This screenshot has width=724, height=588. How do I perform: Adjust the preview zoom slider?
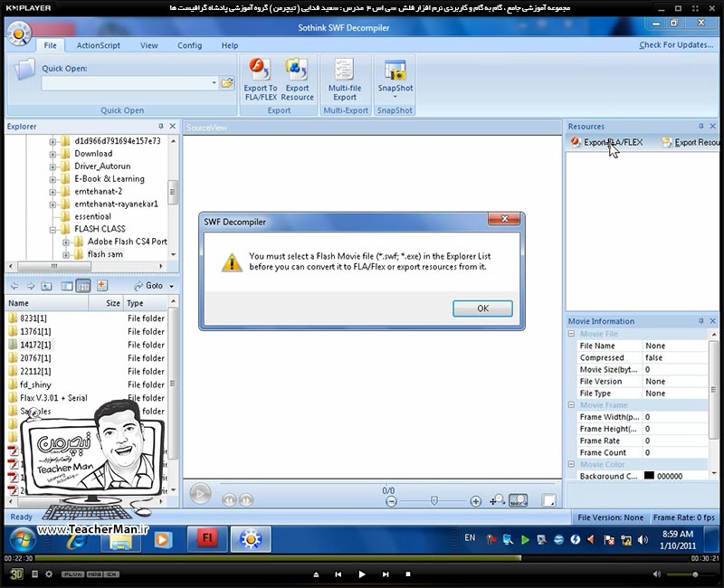pyautogui.click(x=434, y=501)
